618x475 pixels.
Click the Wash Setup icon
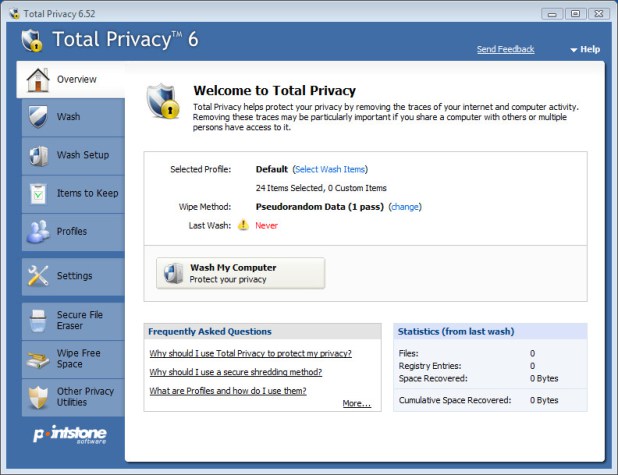38,155
